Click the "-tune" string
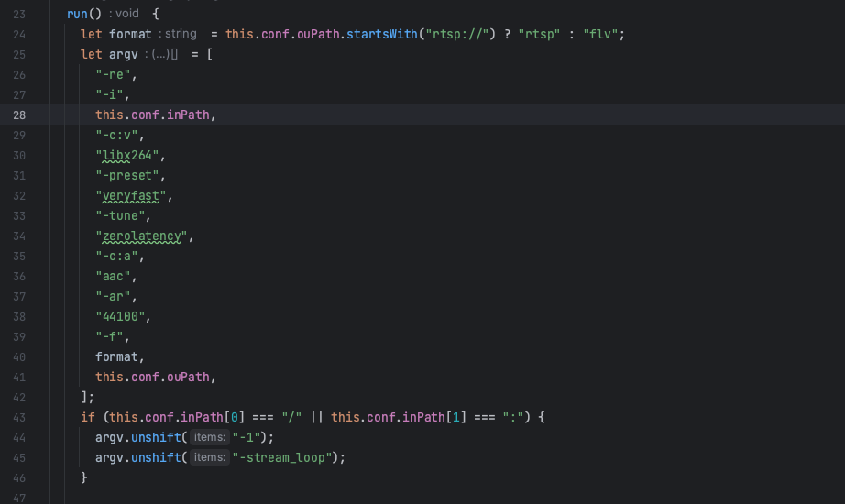Viewport: 845px width, 504px height. click(x=120, y=215)
